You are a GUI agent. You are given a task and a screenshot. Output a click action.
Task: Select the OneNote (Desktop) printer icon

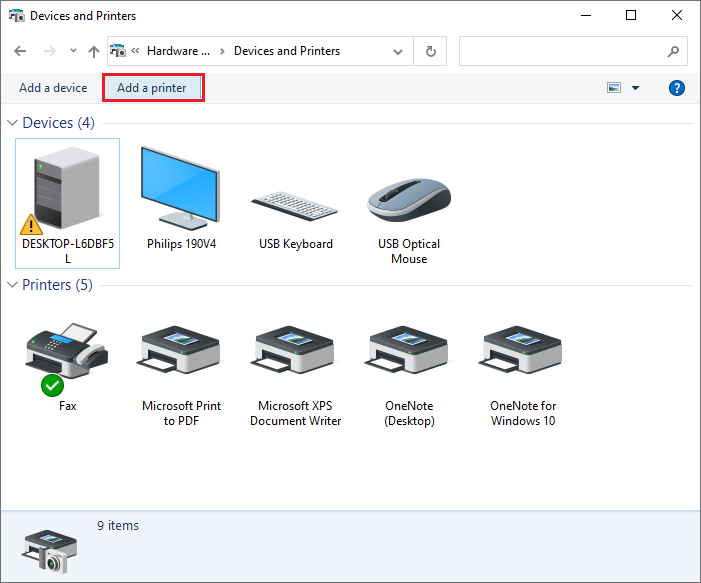click(408, 350)
